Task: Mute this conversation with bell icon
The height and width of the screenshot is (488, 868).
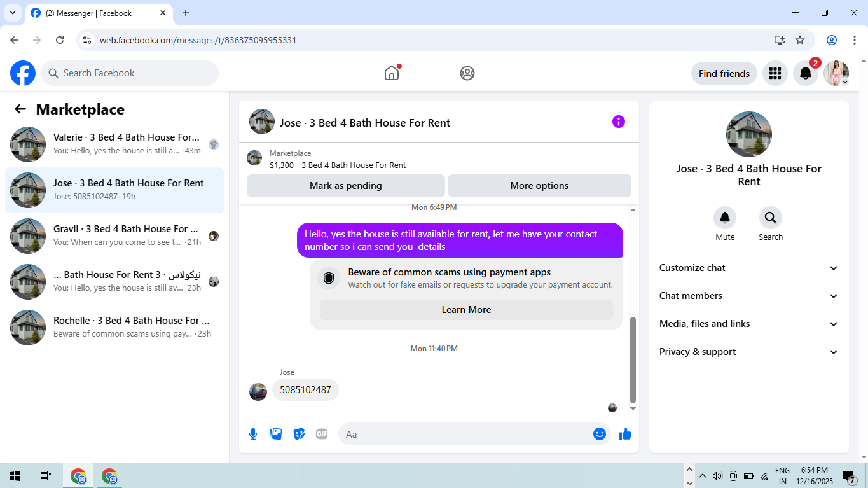Action: [x=725, y=218]
